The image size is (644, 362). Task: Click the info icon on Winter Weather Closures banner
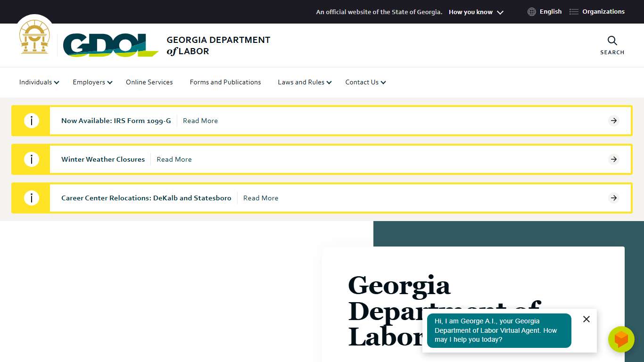[x=32, y=159]
